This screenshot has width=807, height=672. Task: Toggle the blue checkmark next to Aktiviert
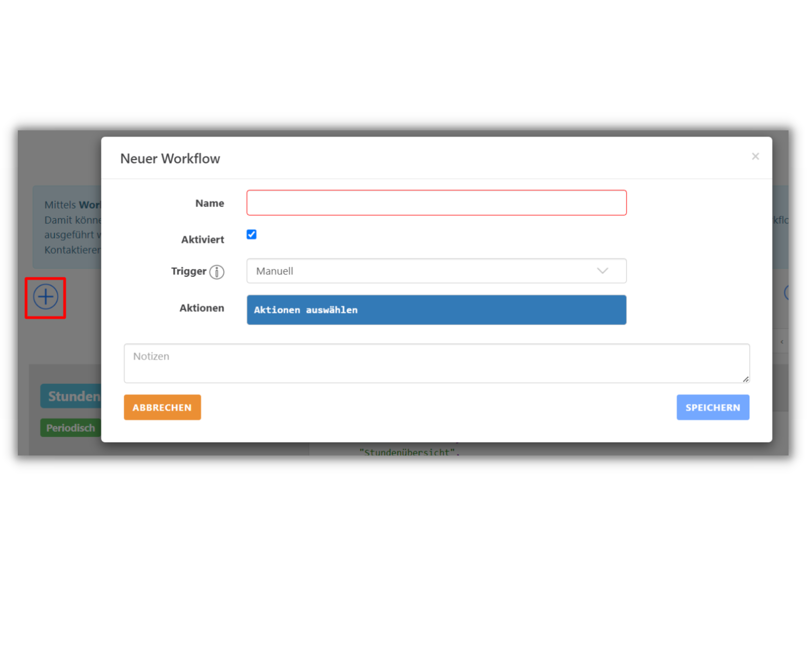251,234
